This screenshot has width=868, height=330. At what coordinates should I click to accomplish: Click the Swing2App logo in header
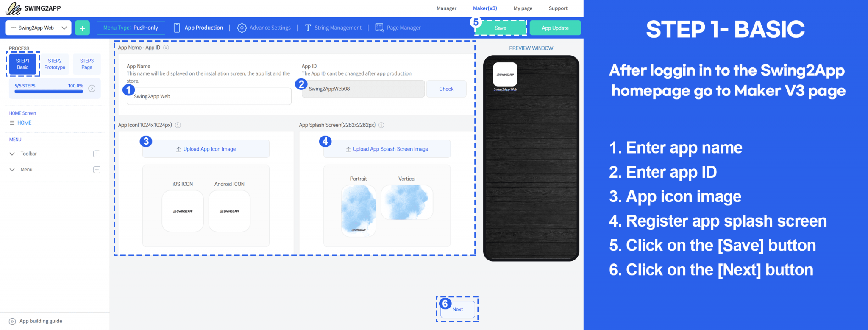click(x=33, y=8)
